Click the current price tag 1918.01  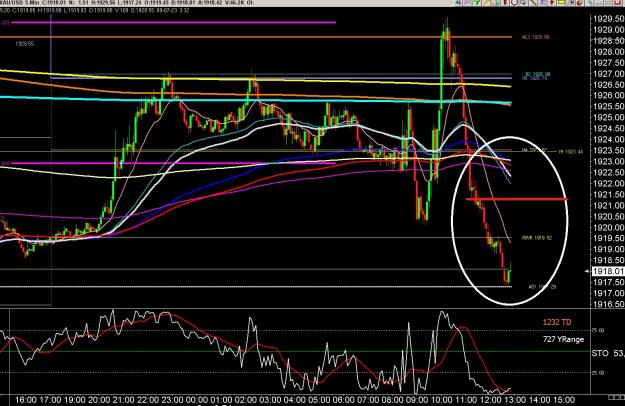608,271
